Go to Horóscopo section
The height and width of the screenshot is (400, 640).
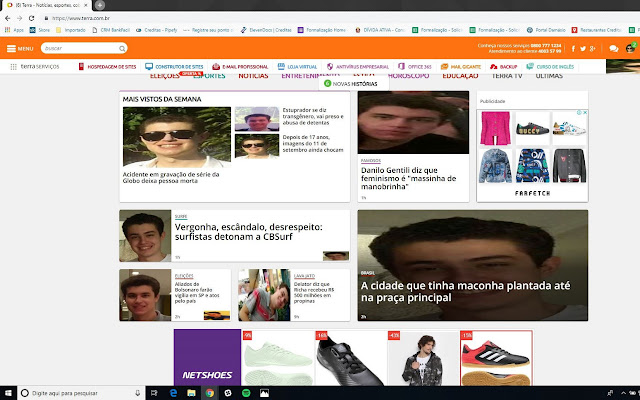409,76
